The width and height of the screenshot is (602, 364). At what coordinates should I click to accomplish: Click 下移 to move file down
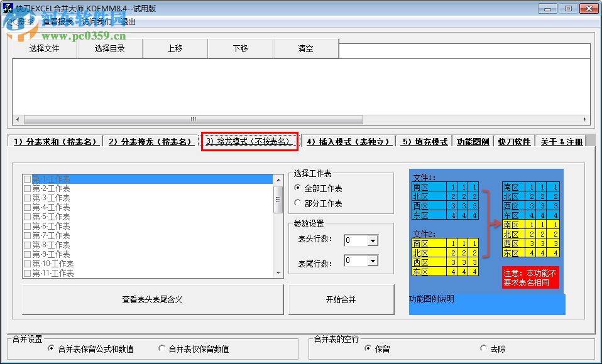tap(240, 48)
